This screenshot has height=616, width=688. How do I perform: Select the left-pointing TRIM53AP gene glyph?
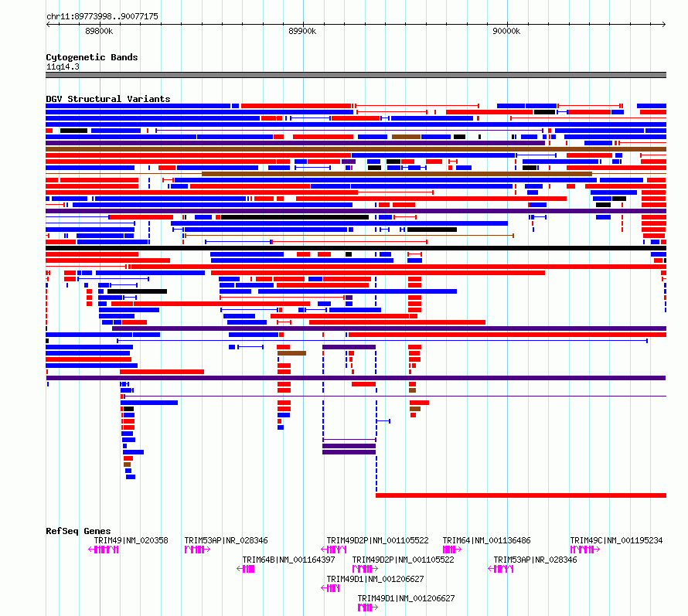pos(501,569)
